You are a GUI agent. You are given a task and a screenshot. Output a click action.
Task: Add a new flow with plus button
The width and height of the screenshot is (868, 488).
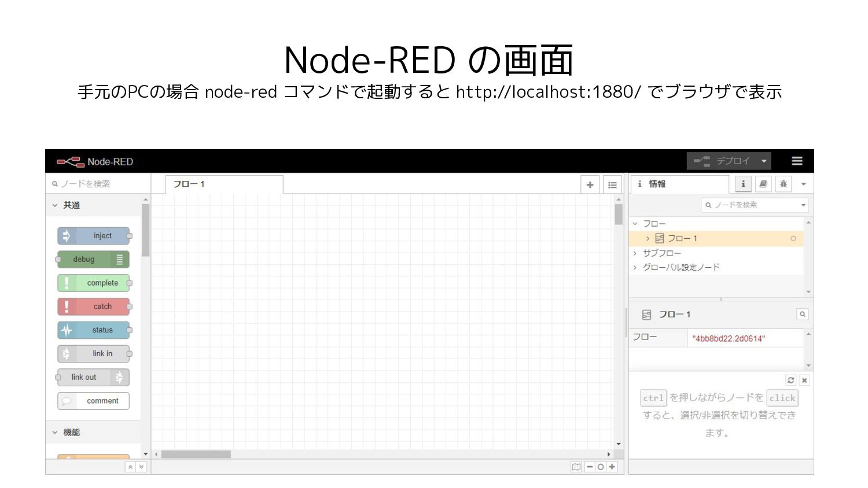pyautogui.click(x=590, y=185)
